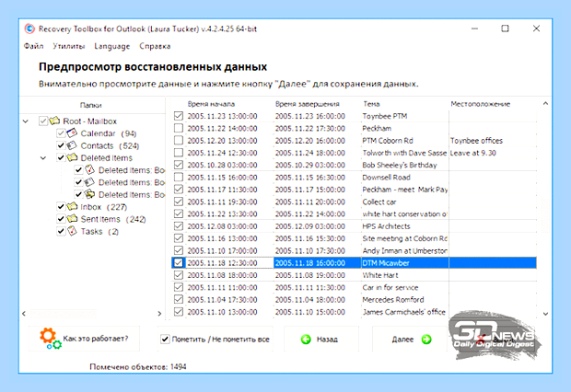Uncheck the Deleted Items folder checkbox
The image size is (571, 392).
pyautogui.click(x=61, y=157)
